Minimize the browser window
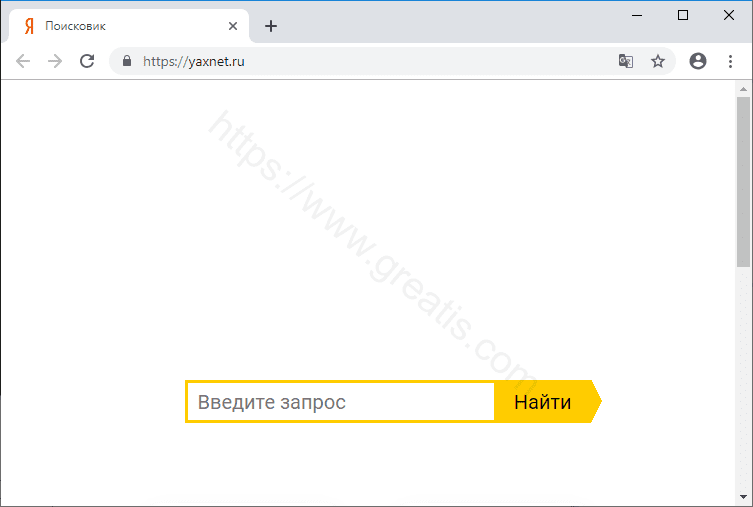753x507 pixels. pyautogui.click(x=637, y=14)
